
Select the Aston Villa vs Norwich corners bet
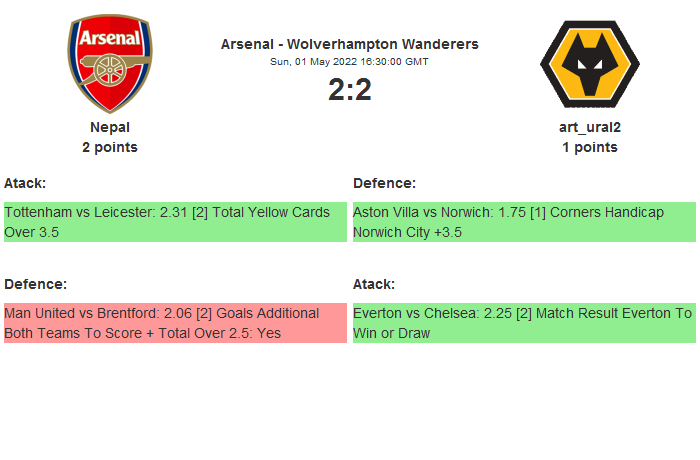(524, 222)
